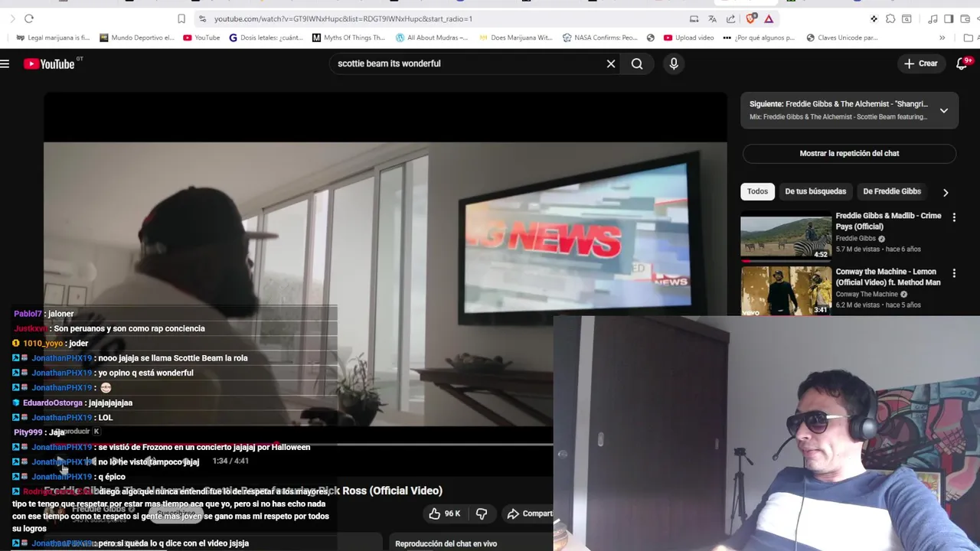The height and width of the screenshot is (551, 980).
Task: Open the notifications bell
Action: [x=962, y=64]
